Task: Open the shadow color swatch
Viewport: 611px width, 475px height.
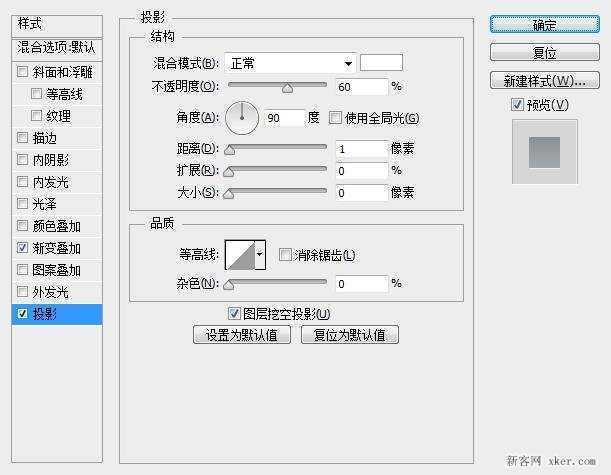Action: pyautogui.click(x=381, y=63)
